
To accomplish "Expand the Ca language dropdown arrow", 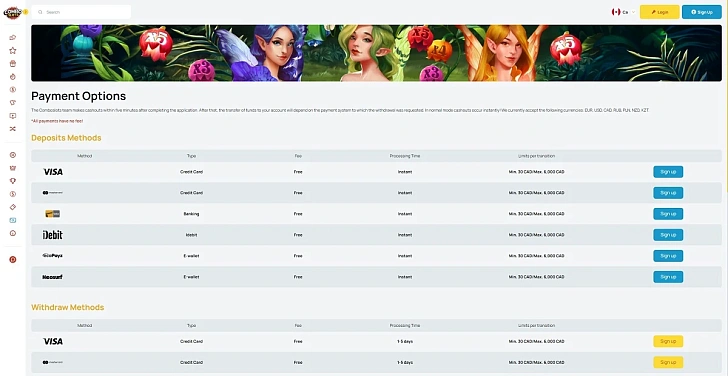I will pyautogui.click(x=633, y=12).
